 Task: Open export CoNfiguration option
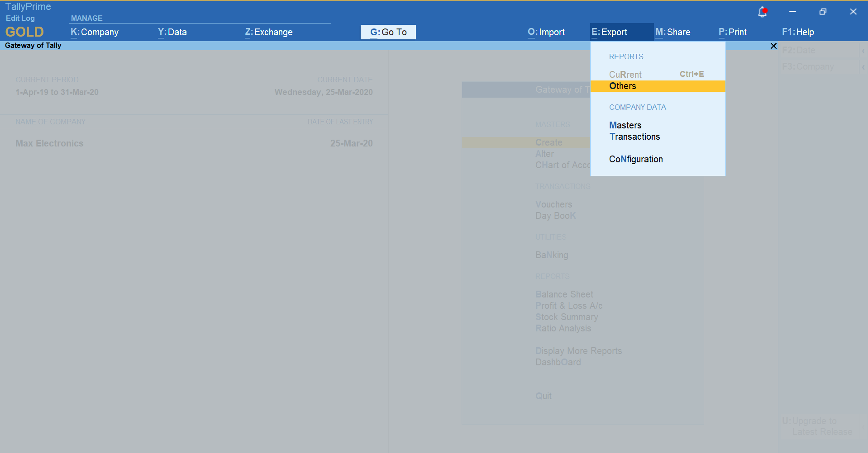[636, 159]
